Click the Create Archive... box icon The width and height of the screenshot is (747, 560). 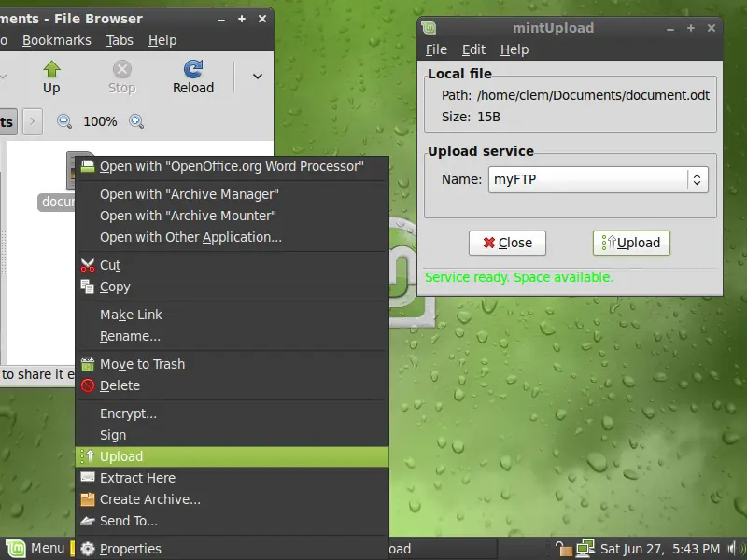tap(88, 499)
